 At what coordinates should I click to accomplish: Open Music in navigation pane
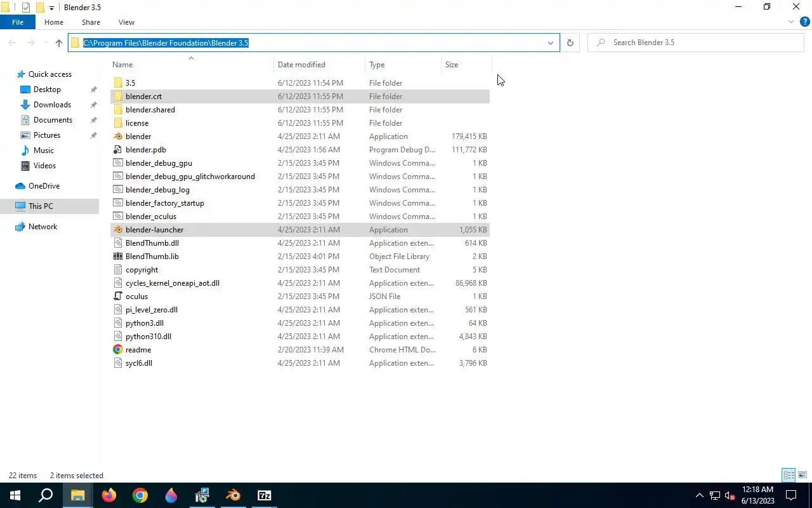(44, 150)
